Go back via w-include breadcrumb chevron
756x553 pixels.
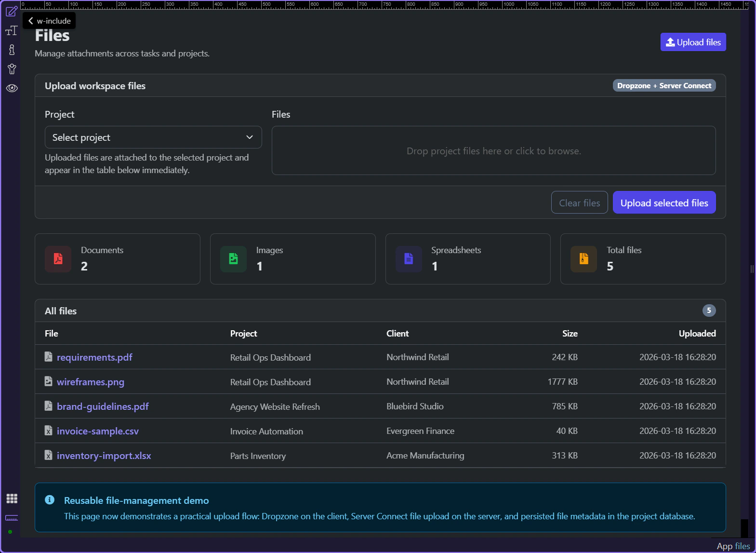(31, 21)
